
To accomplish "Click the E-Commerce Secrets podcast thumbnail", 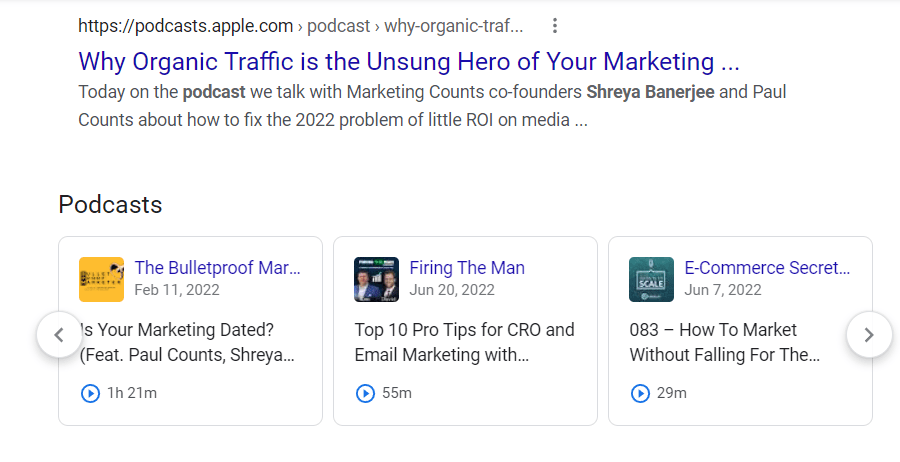I will coord(651,279).
